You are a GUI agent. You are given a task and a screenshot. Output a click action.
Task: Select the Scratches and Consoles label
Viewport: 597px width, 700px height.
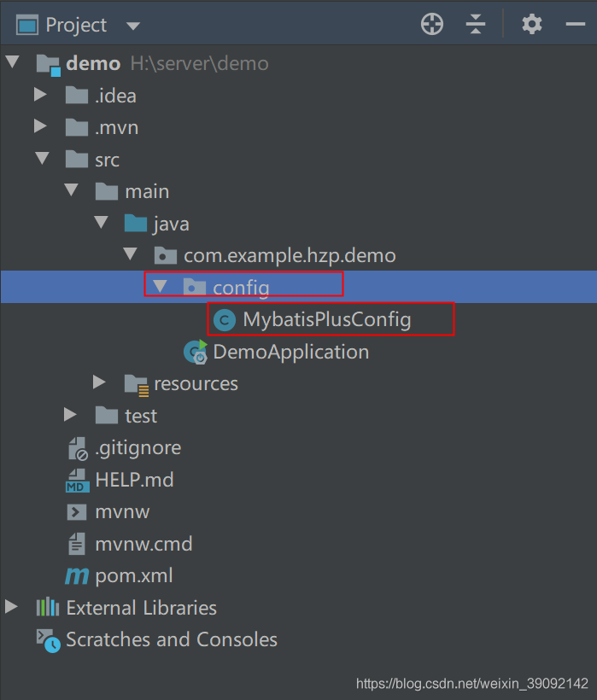[172, 639]
